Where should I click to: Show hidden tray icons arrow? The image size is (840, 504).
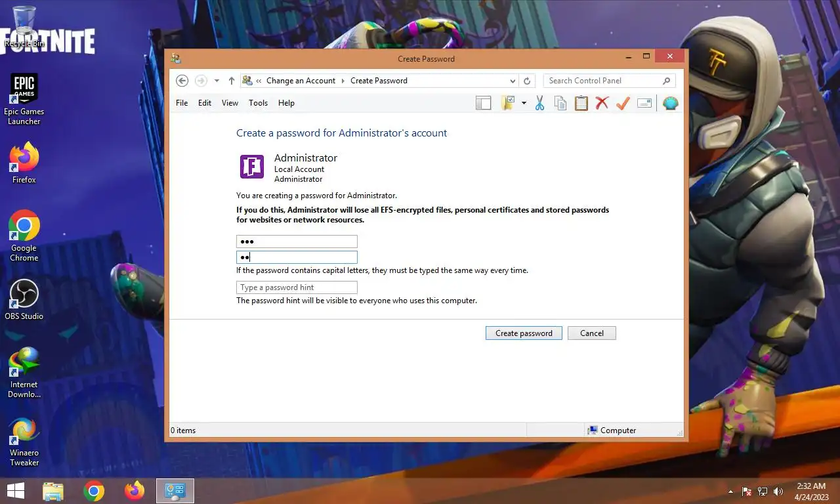click(x=730, y=492)
